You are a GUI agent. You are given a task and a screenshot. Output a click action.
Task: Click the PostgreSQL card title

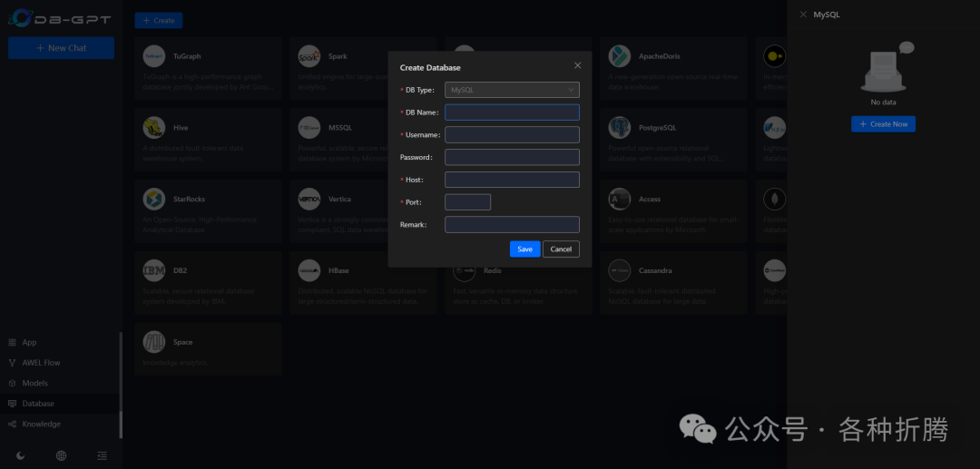(658, 127)
